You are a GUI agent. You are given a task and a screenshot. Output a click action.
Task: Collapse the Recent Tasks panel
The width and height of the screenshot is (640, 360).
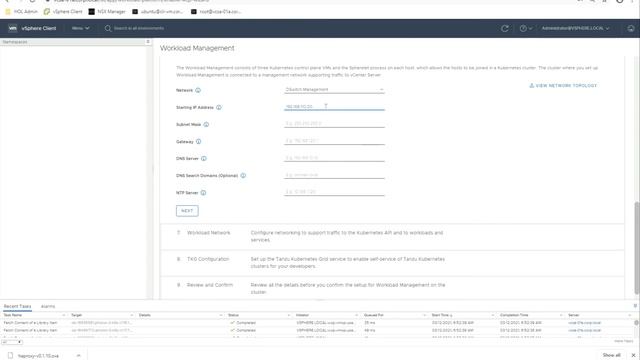pyautogui.click(x=635, y=306)
